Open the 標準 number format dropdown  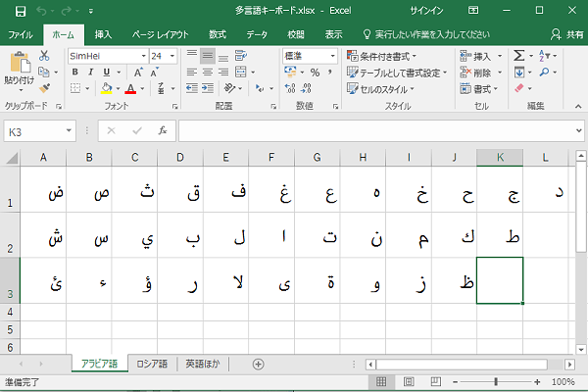[x=332, y=56]
